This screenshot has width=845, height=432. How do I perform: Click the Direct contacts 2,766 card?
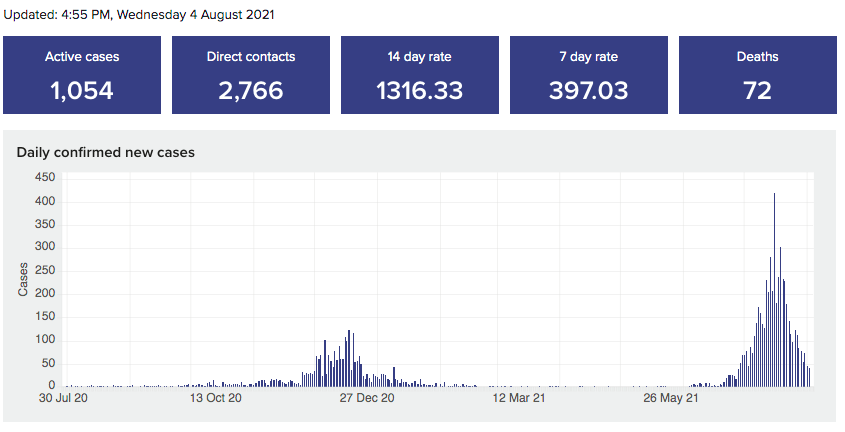(x=251, y=75)
